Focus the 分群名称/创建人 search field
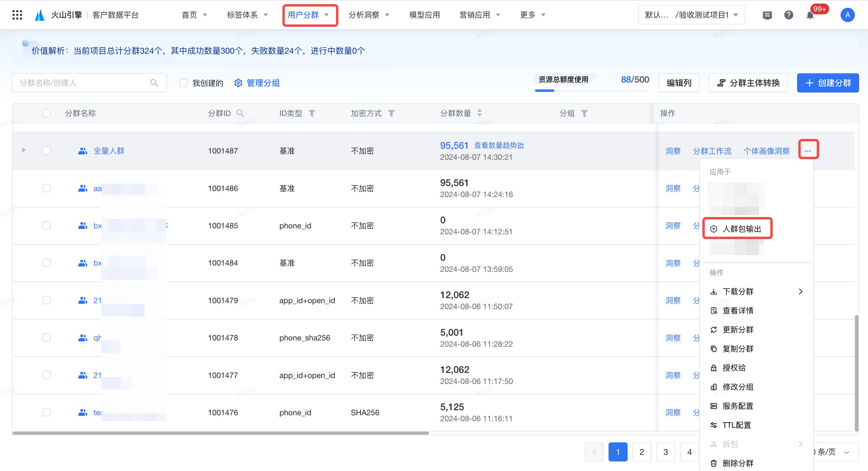 tap(89, 83)
